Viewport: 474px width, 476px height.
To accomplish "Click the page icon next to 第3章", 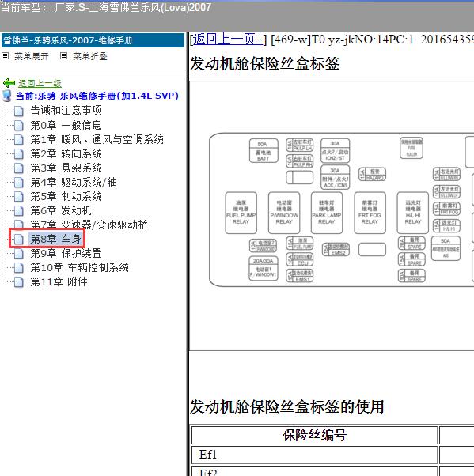I will click(x=19, y=168).
